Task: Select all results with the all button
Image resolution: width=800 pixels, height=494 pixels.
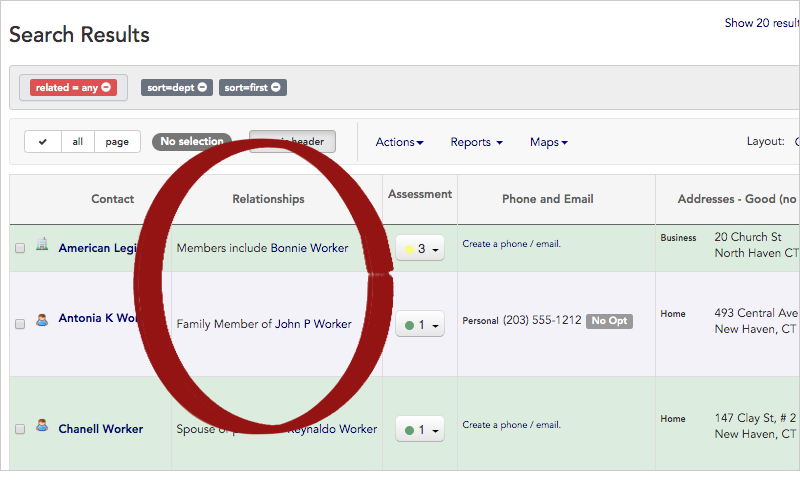Action: [x=78, y=141]
